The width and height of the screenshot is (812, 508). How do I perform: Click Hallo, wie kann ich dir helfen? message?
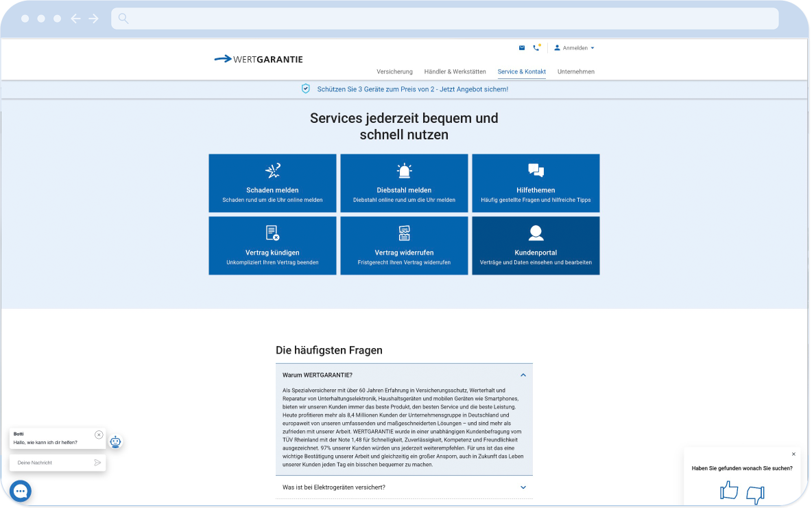pyautogui.click(x=45, y=442)
